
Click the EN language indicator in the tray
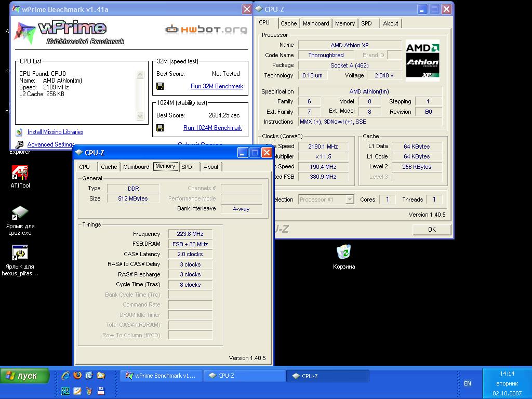467,383
